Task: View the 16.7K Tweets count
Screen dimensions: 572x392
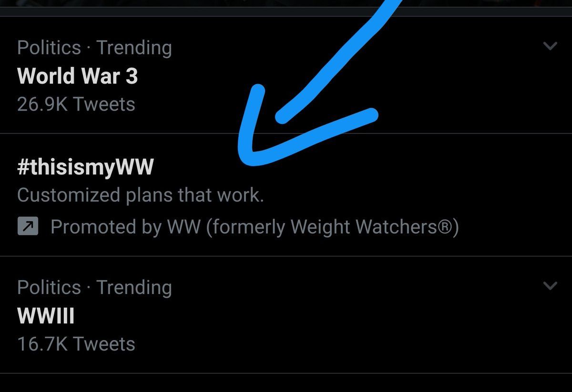Action: (76, 344)
